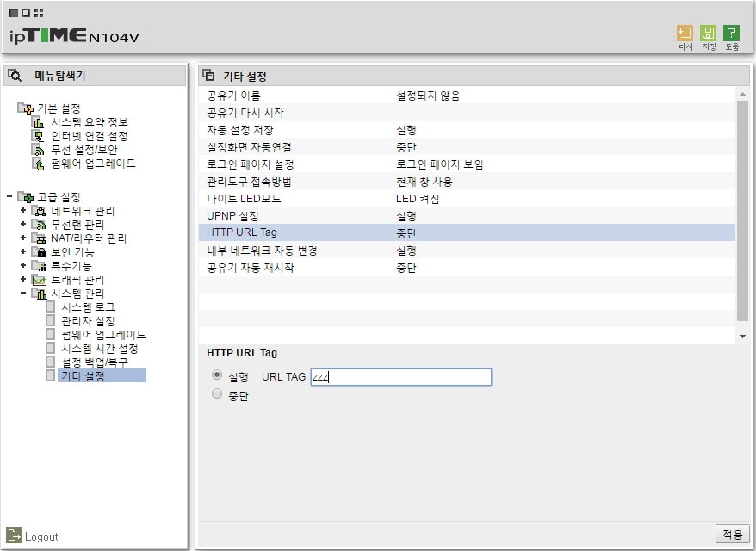The width and height of the screenshot is (756, 551).
Task: Select the 중단 radio button
Action: pos(216,395)
